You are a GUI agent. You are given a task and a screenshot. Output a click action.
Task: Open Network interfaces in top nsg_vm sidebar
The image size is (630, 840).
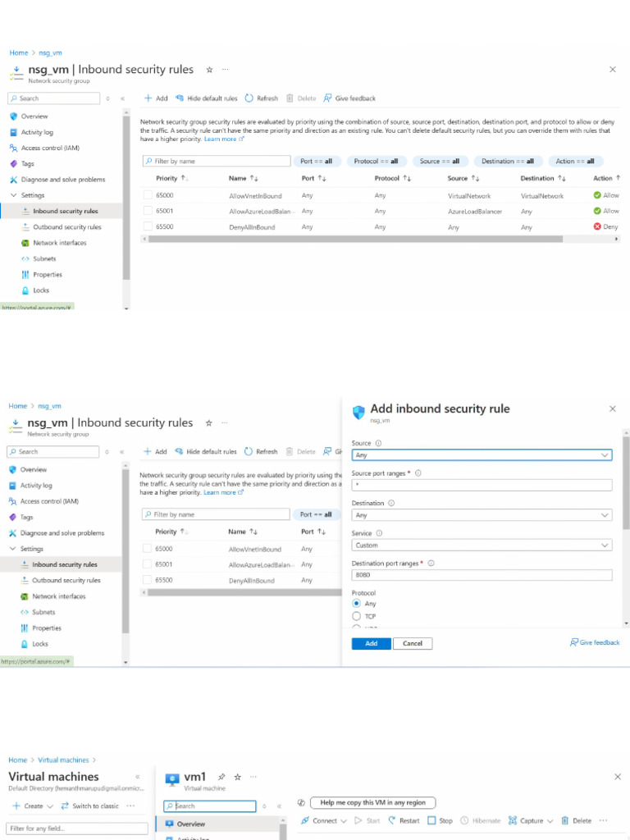pyautogui.click(x=59, y=243)
